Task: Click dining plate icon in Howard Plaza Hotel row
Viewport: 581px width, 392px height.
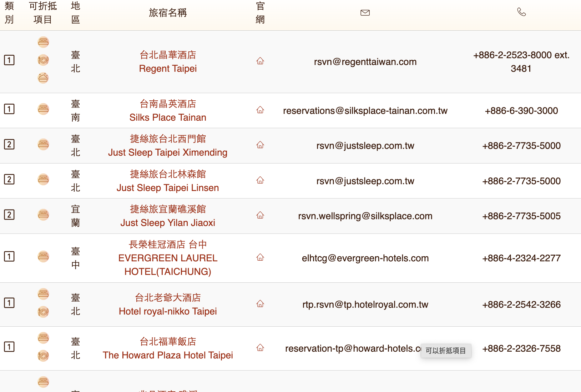Action: tap(43, 356)
